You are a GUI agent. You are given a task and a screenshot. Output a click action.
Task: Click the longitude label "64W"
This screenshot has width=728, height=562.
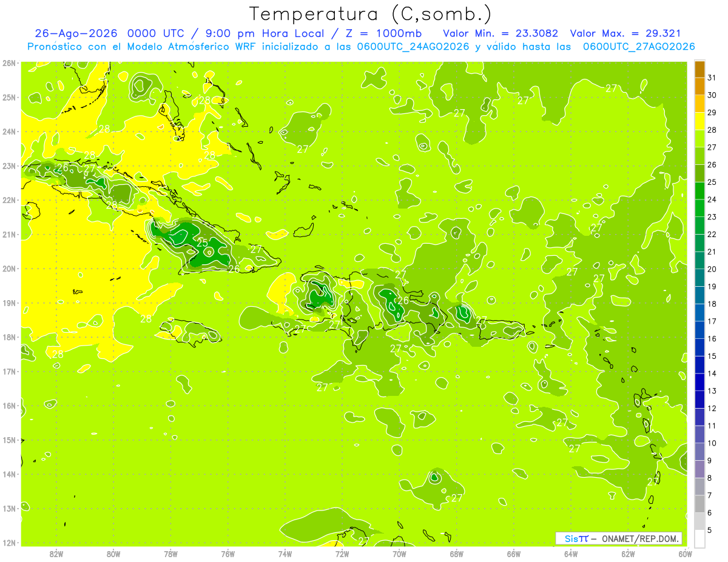pos(571,554)
